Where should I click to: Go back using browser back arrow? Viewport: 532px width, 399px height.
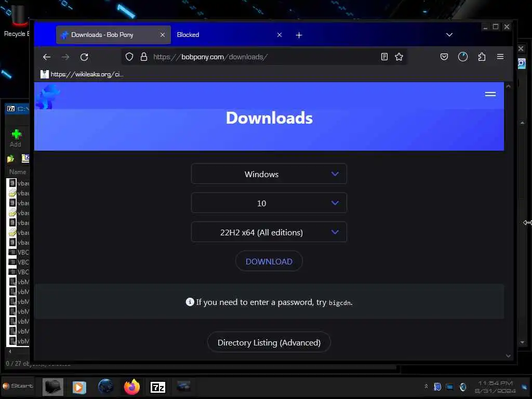(x=47, y=57)
